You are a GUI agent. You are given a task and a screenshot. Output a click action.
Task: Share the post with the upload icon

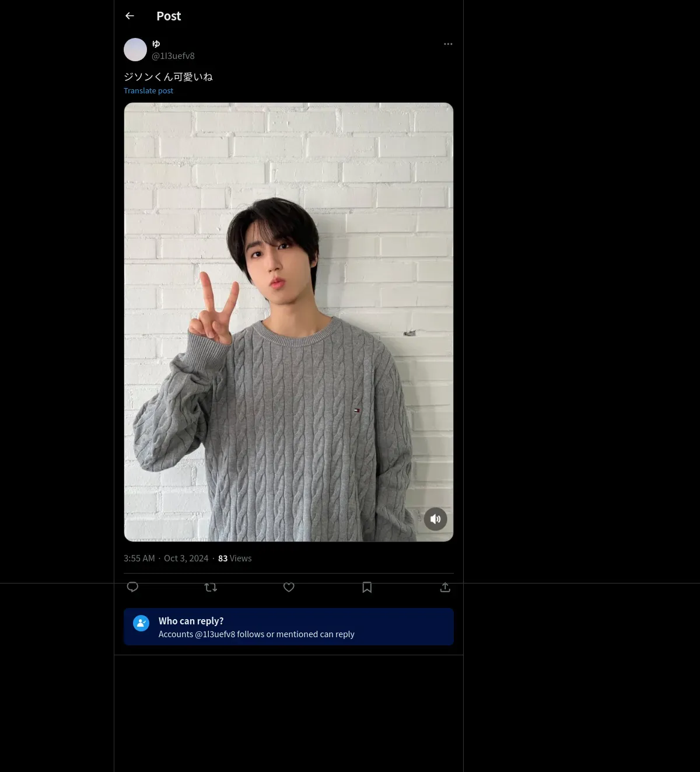tap(445, 587)
